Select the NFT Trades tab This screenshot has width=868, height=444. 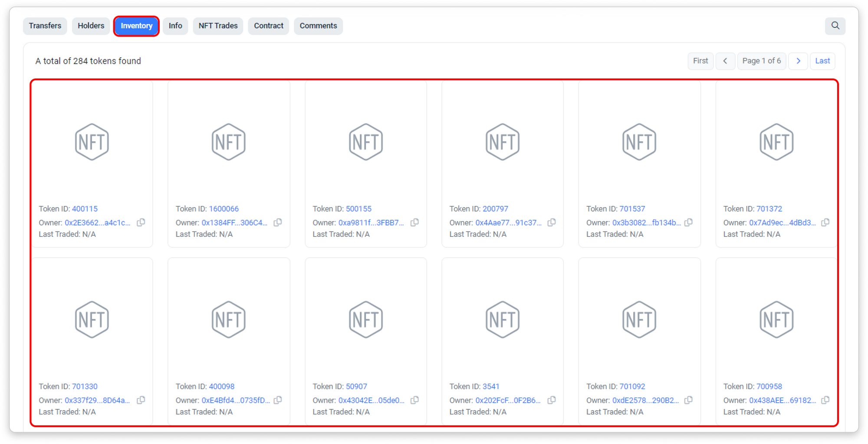point(218,26)
